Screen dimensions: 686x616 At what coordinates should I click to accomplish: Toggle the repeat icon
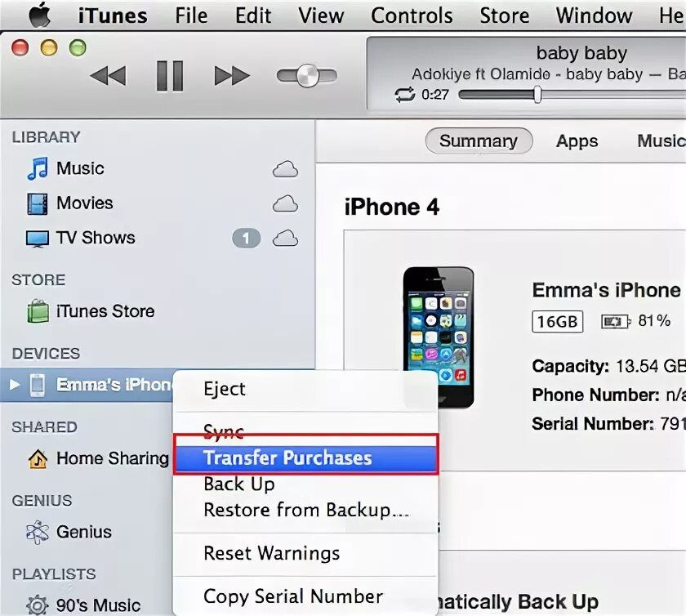405,95
